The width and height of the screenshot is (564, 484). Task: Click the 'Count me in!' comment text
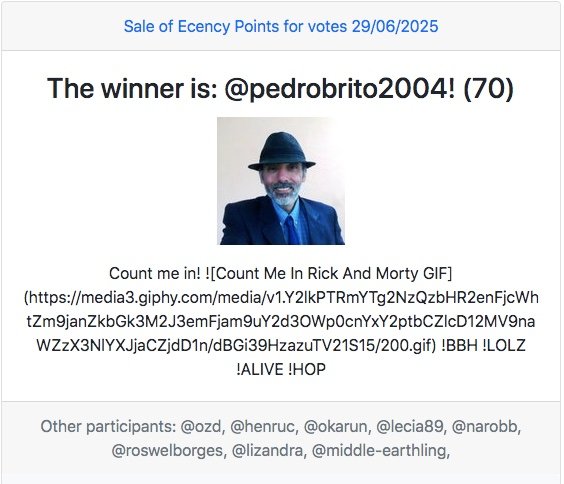coord(155,273)
